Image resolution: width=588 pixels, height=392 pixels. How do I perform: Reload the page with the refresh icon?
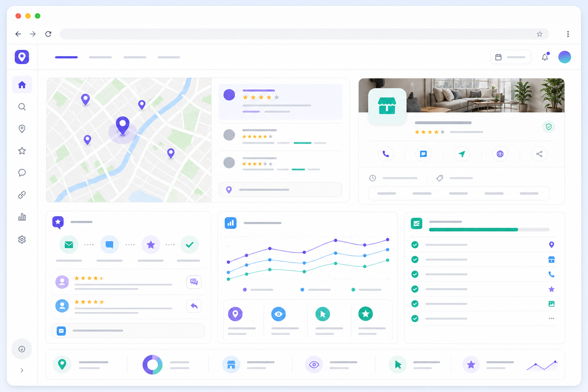click(x=48, y=34)
